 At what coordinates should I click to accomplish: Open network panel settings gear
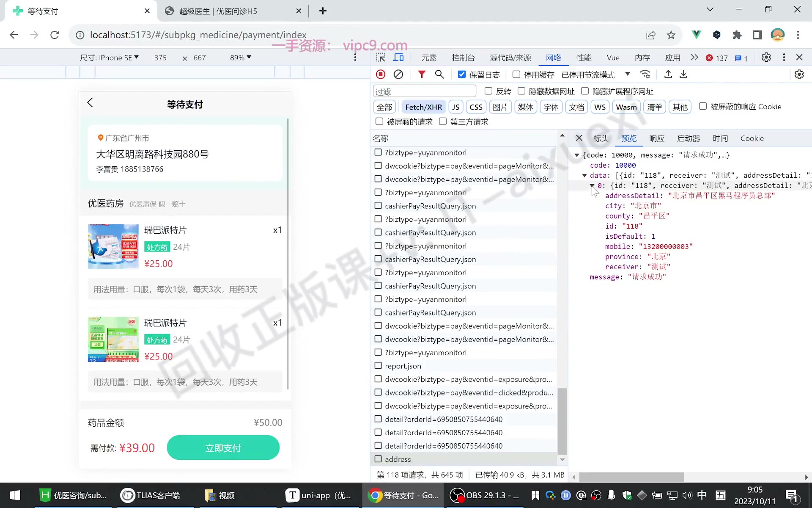[799, 75]
